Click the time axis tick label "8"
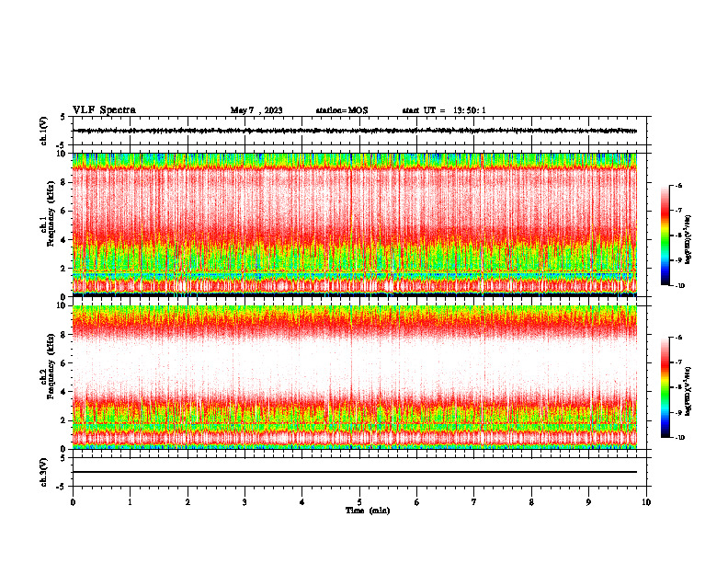728x563 pixels. pos(531,502)
